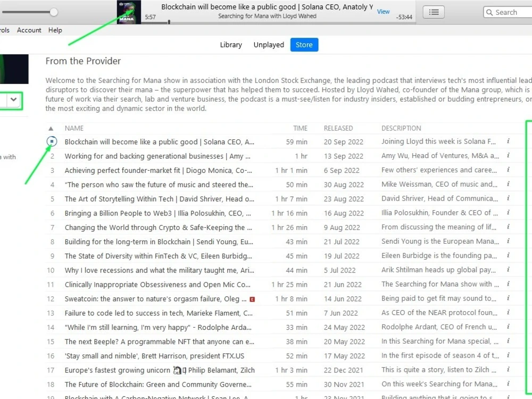Open info for the Solana CEO episode
Viewport: 532px width, 399px height.
(x=508, y=141)
